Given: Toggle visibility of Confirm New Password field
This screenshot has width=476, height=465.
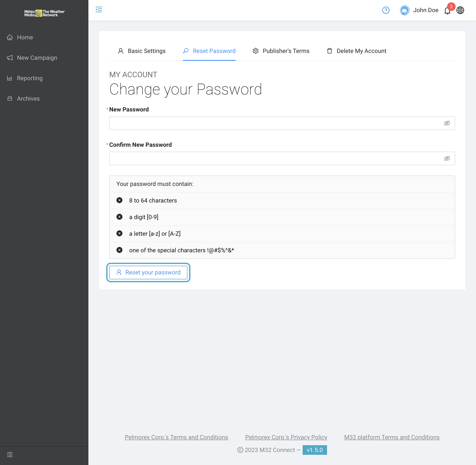Looking at the screenshot, I should click(447, 158).
